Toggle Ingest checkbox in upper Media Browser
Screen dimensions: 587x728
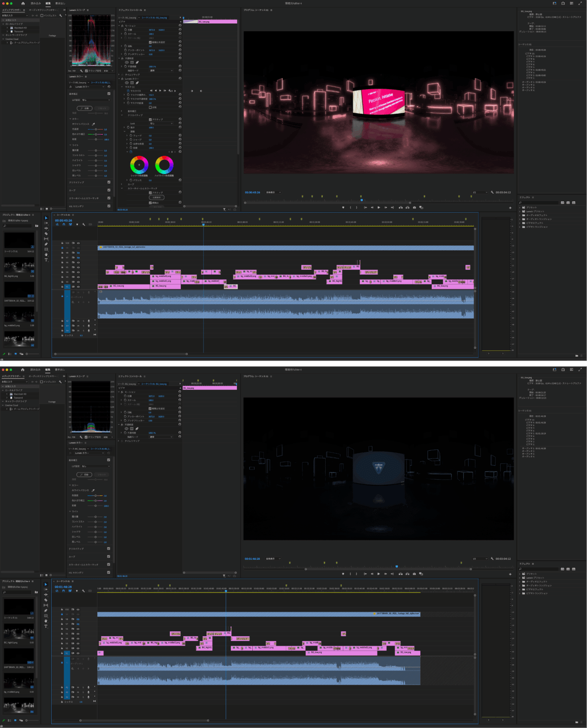point(42,15)
